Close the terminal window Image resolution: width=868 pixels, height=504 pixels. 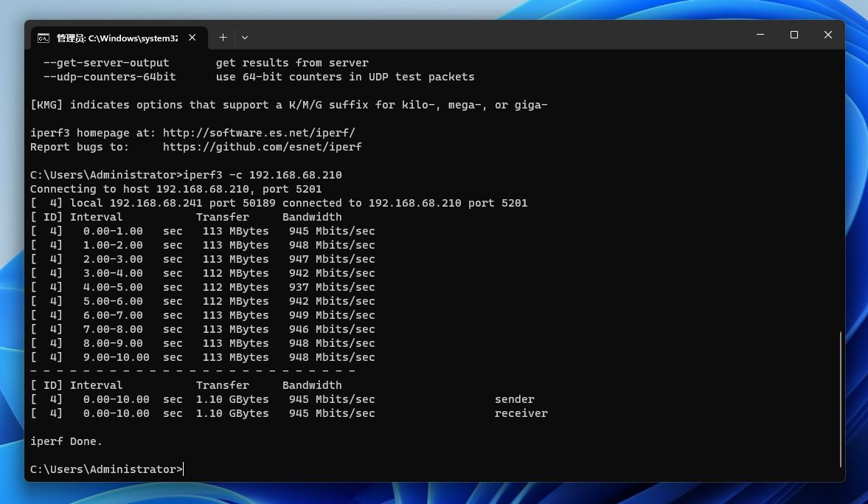pos(828,35)
